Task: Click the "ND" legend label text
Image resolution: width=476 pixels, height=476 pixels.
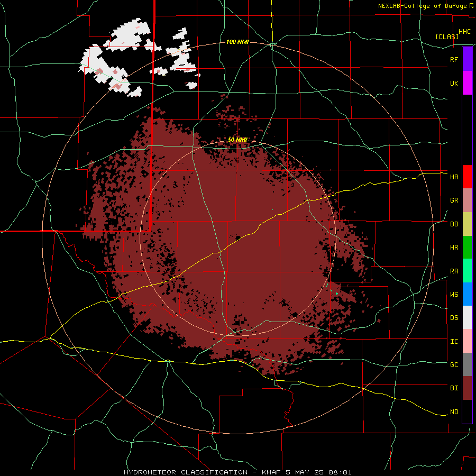Action: pos(454,412)
